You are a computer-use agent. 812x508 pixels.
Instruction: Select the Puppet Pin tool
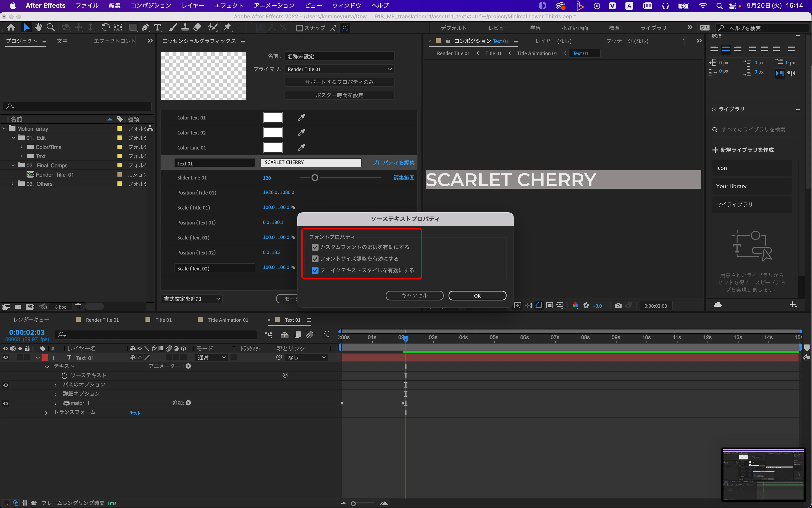[x=227, y=28]
